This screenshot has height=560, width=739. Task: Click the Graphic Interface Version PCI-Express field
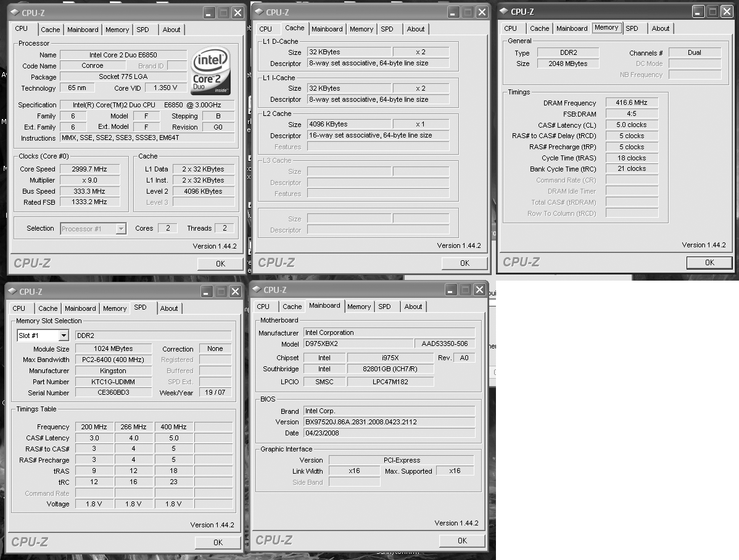[x=402, y=460]
